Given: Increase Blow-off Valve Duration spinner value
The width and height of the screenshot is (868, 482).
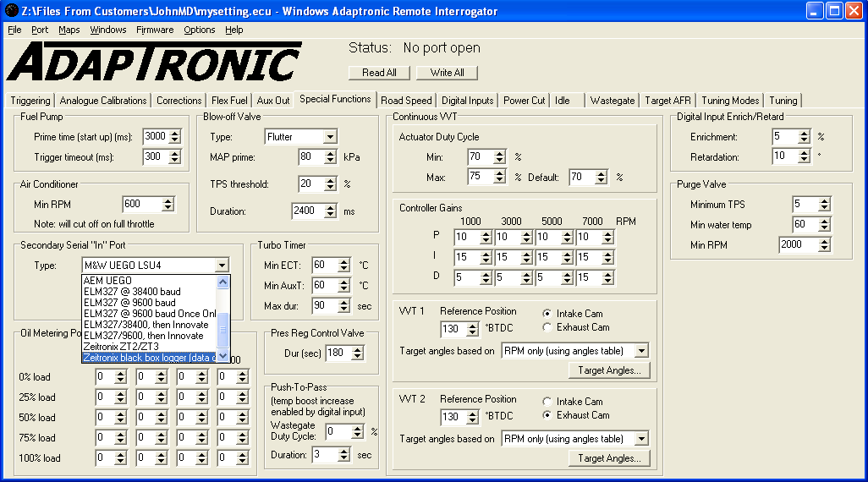Looking at the screenshot, I should (x=330, y=207).
